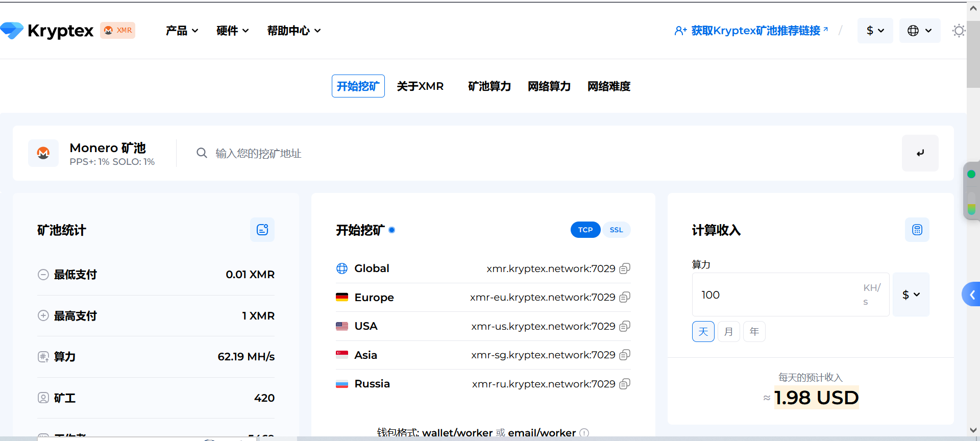Expand the blue side arrow tab
Screen dimensions: 980x441
click(x=971, y=295)
